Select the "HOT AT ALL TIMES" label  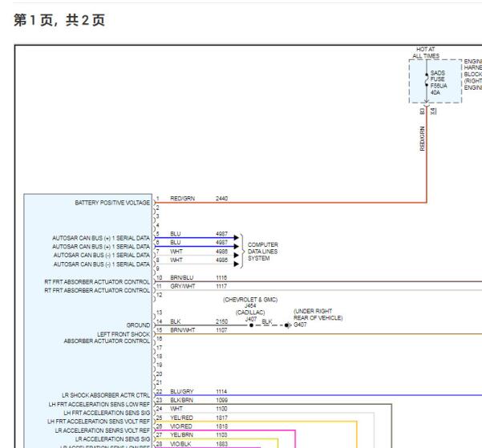click(x=426, y=53)
